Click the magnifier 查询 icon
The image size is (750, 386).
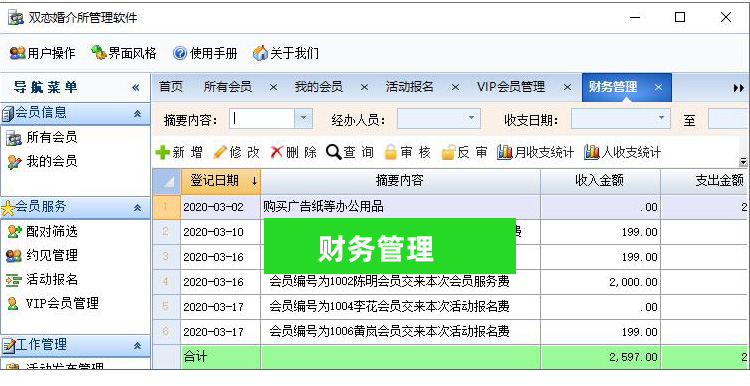[333, 153]
